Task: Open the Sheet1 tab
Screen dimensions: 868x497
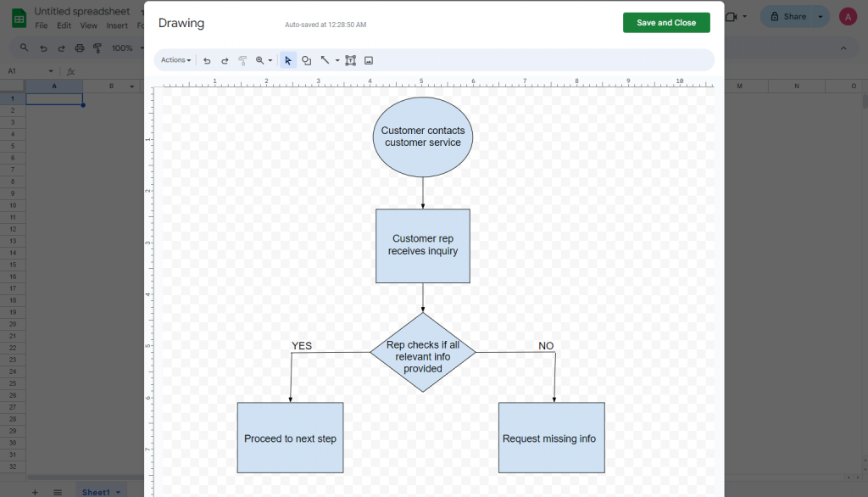Action: click(97, 492)
